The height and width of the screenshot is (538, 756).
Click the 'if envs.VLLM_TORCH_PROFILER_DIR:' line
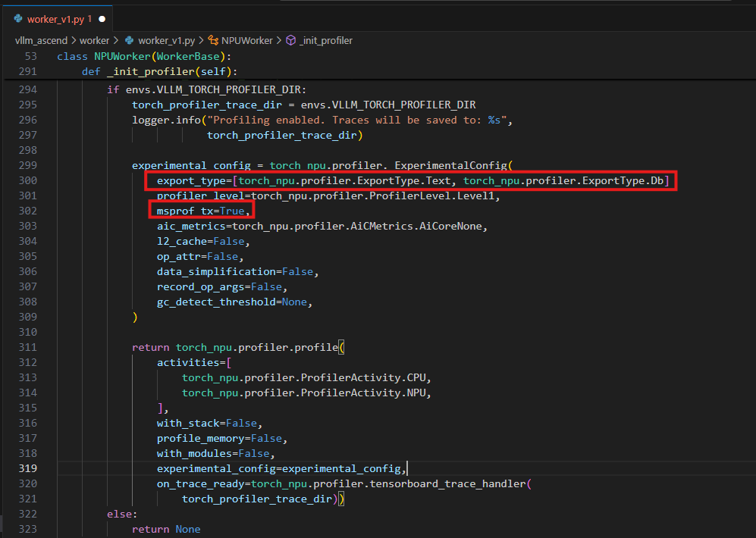click(x=206, y=89)
